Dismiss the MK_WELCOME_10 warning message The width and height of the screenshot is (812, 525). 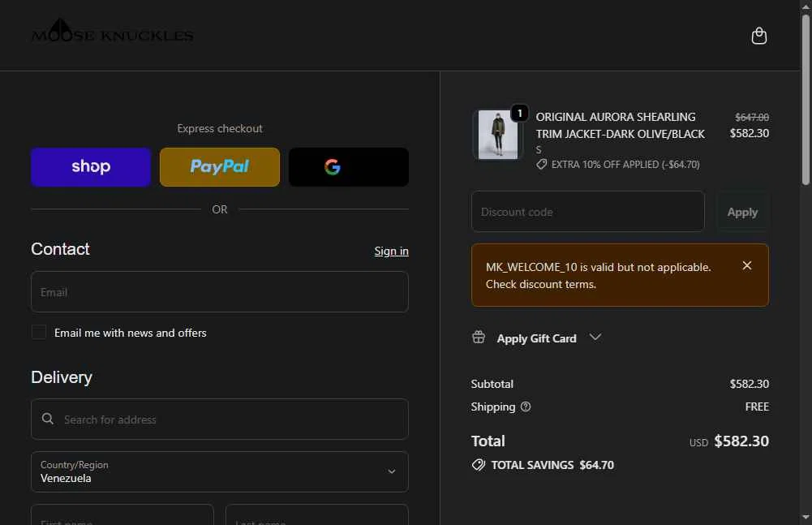point(747,265)
